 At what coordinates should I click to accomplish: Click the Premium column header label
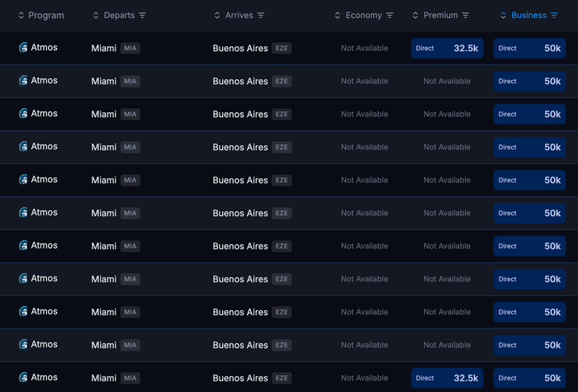pos(440,15)
